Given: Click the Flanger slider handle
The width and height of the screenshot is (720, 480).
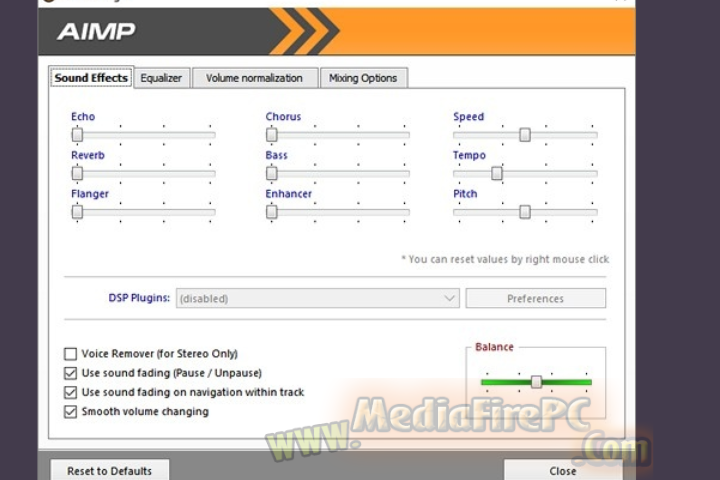Looking at the screenshot, I should pos(77,212).
